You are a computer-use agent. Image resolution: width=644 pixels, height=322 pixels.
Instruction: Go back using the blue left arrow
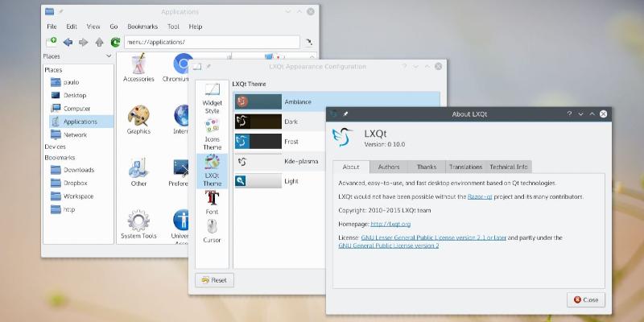[x=68, y=42]
